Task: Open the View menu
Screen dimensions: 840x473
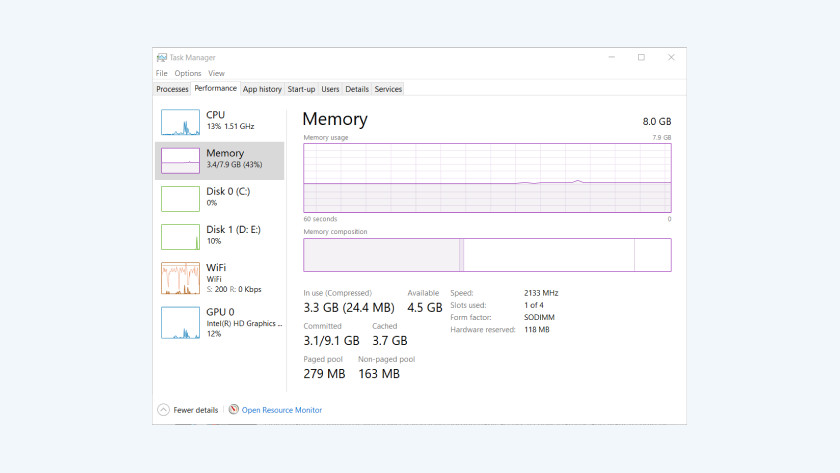Action: click(216, 73)
